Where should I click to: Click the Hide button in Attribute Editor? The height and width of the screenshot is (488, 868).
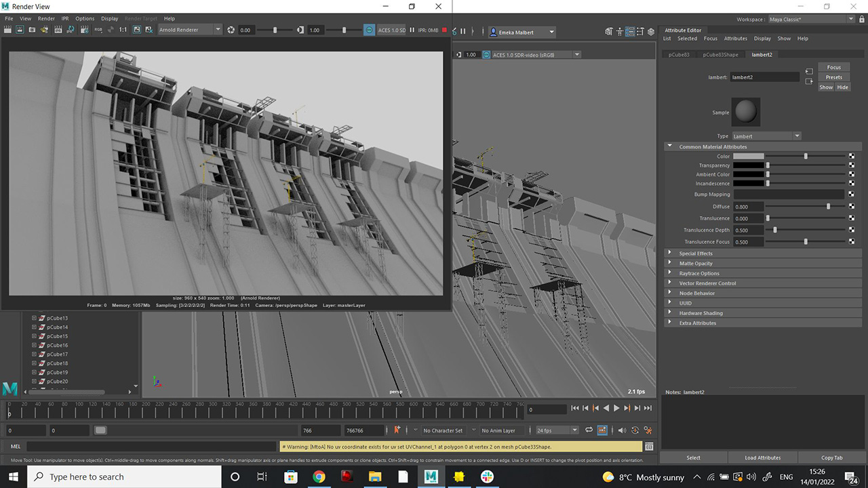point(842,87)
